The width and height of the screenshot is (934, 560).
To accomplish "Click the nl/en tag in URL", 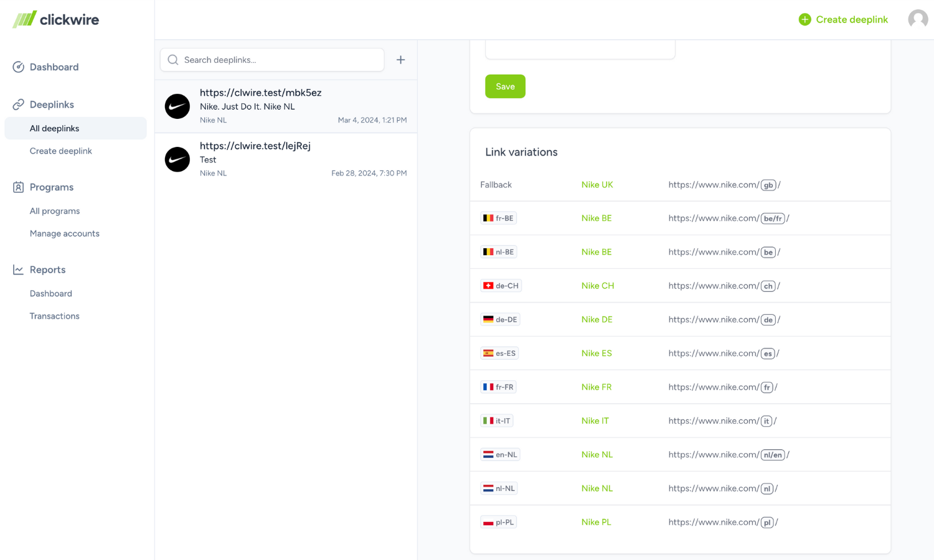I will [x=773, y=455].
